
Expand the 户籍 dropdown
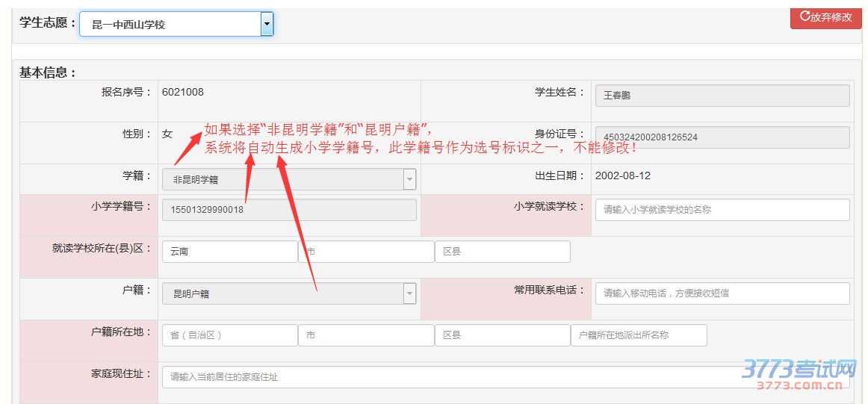[x=288, y=293]
